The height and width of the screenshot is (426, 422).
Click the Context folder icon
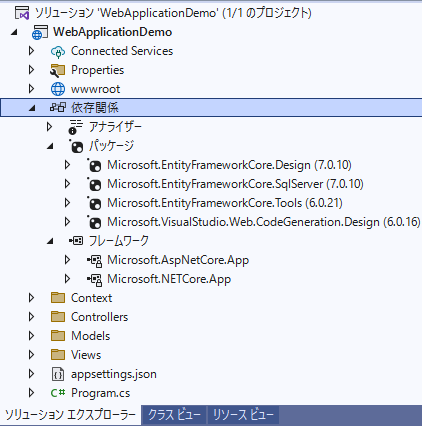[58, 298]
